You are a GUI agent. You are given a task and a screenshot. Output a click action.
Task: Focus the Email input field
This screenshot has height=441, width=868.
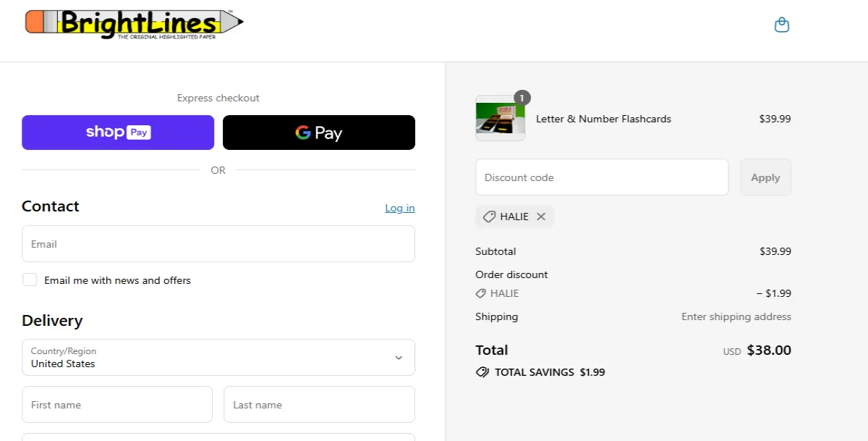(x=218, y=244)
